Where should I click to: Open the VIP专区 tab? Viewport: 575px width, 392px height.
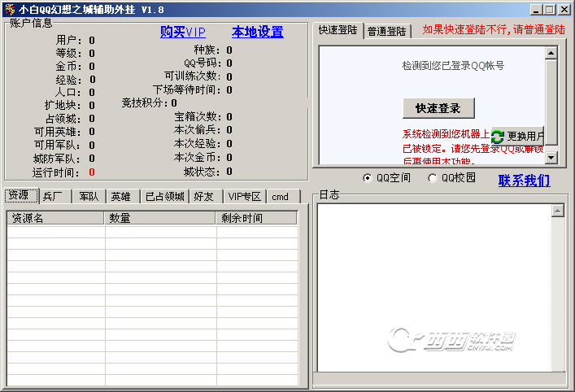point(245,197)
